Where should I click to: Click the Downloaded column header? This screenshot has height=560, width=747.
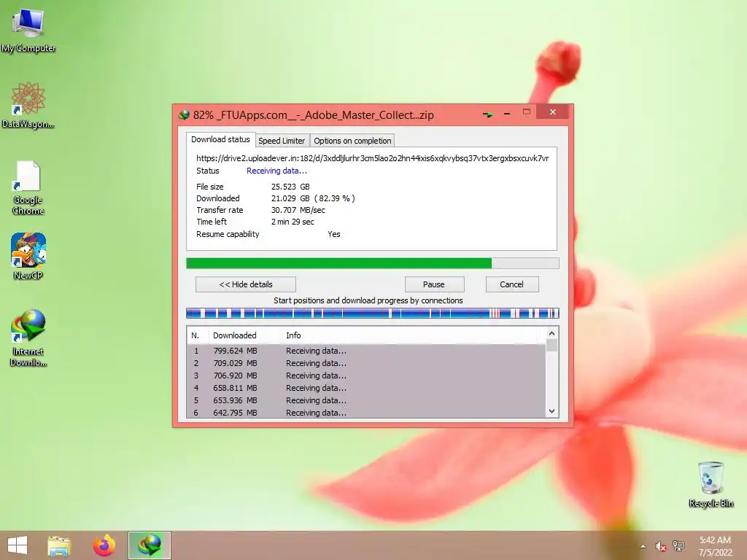(x=245, y=335)
